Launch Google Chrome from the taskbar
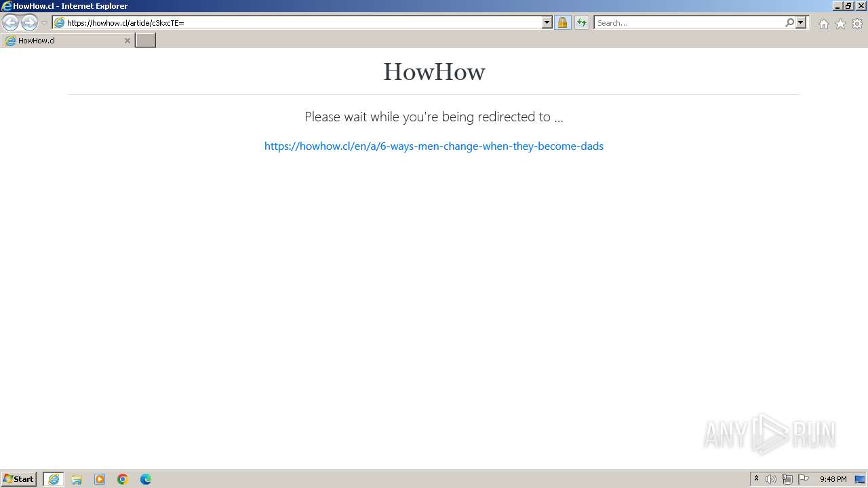 coord(123,479)
